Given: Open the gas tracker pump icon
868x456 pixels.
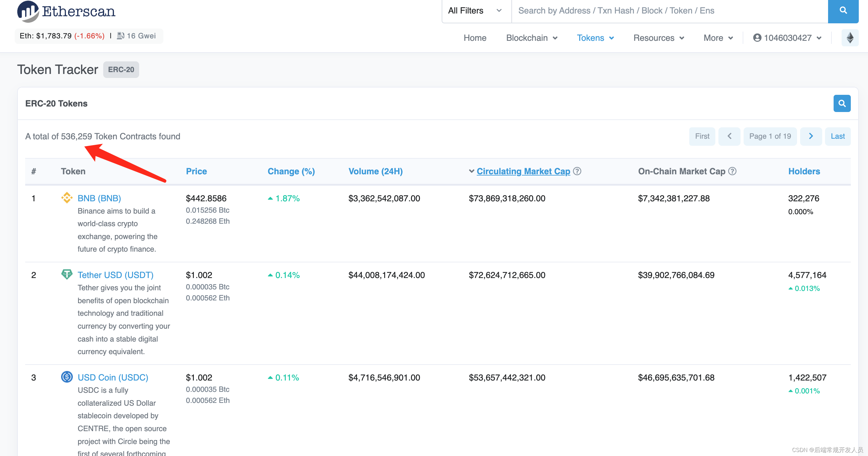Looking at the screenshot, I should tap(120, 36).
